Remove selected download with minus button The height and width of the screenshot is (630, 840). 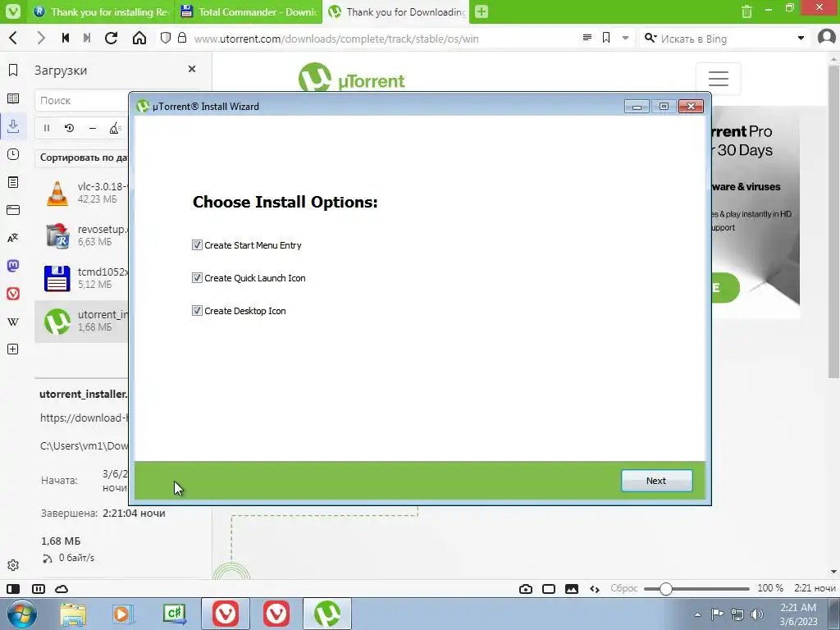(x=92, y=128)
